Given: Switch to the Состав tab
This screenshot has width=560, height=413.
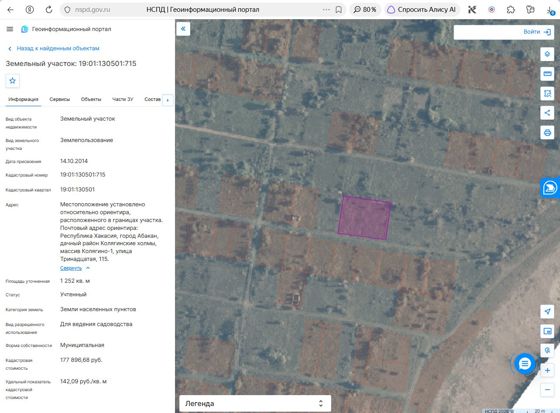Looking at the screenshot, I should [x=152, y=99].
